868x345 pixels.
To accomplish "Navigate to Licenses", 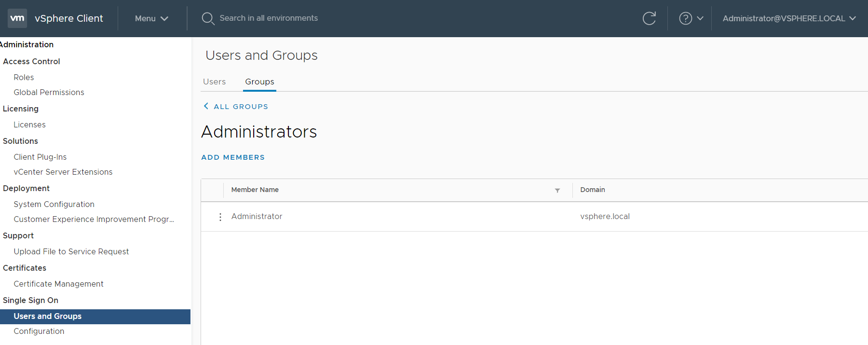I will coord(29,124).
